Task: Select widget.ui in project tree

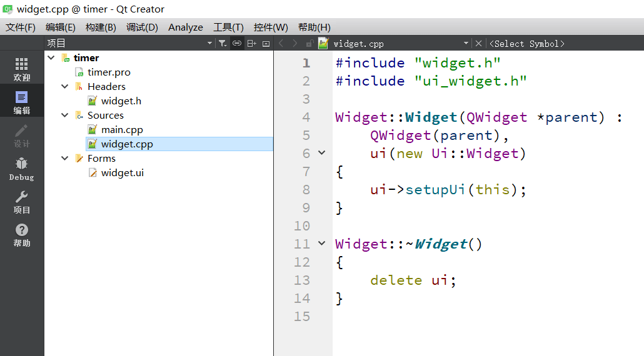Action: 123,172
